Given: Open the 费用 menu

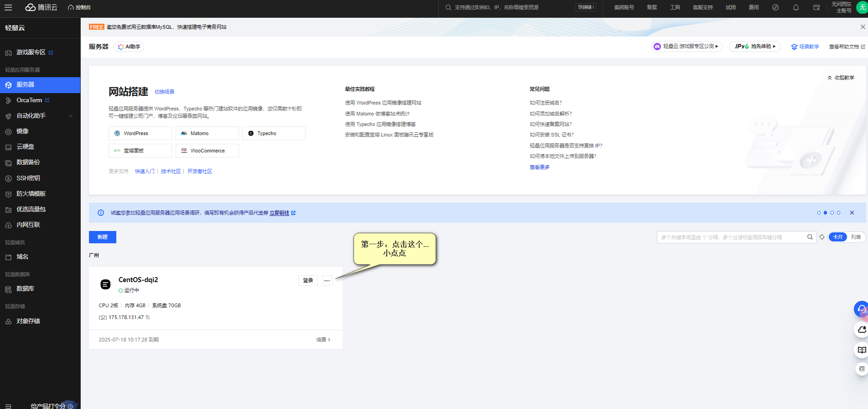Looking at the screenshot, I should pos(754,7).
